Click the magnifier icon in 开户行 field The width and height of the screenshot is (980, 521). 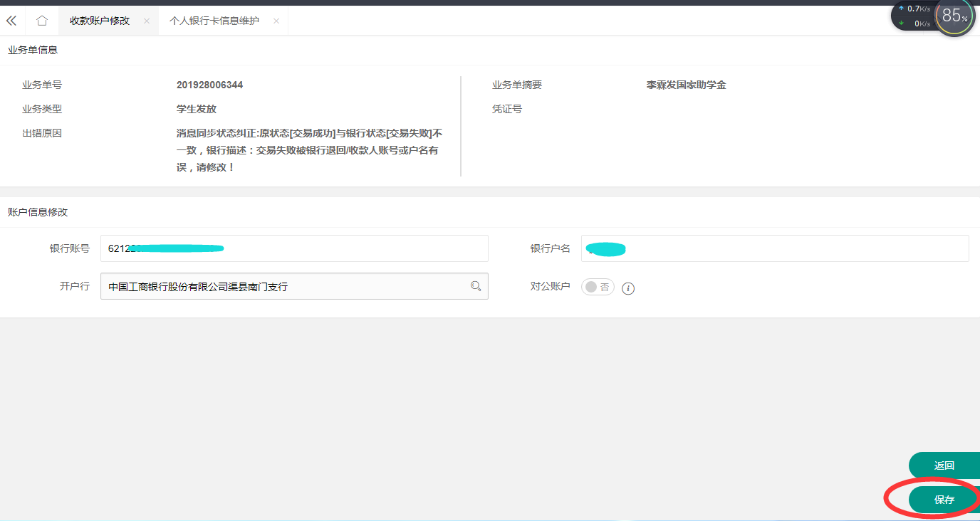[476, 286]
